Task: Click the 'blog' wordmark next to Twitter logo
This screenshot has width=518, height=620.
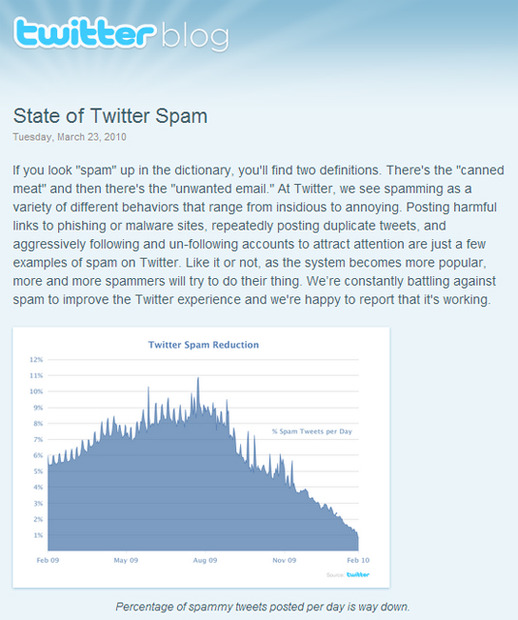Action: (x=195, y=36)
